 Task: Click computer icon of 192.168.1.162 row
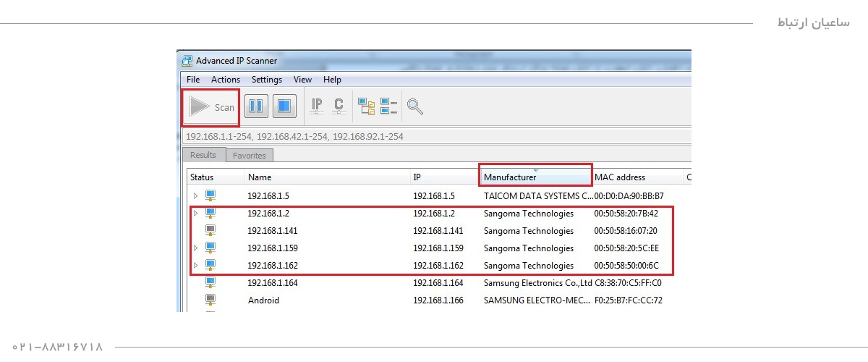(210, 265)
